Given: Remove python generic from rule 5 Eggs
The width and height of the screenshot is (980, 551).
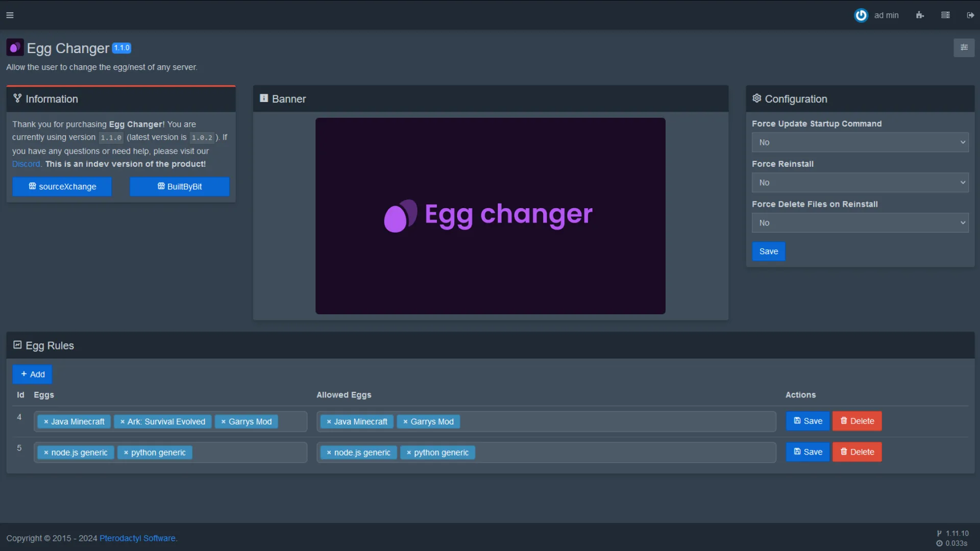Looking at the screenshot, I should click(126, 453).
